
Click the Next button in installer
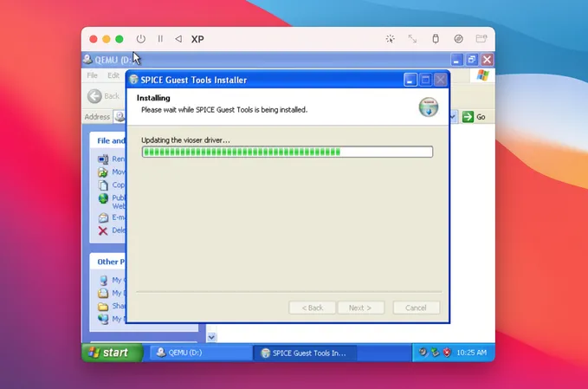click(361, 308)
